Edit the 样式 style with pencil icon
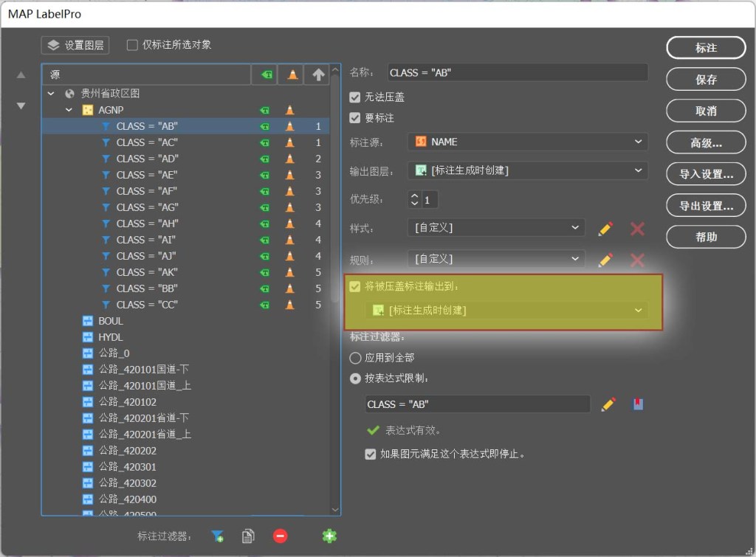 point(605,229)
